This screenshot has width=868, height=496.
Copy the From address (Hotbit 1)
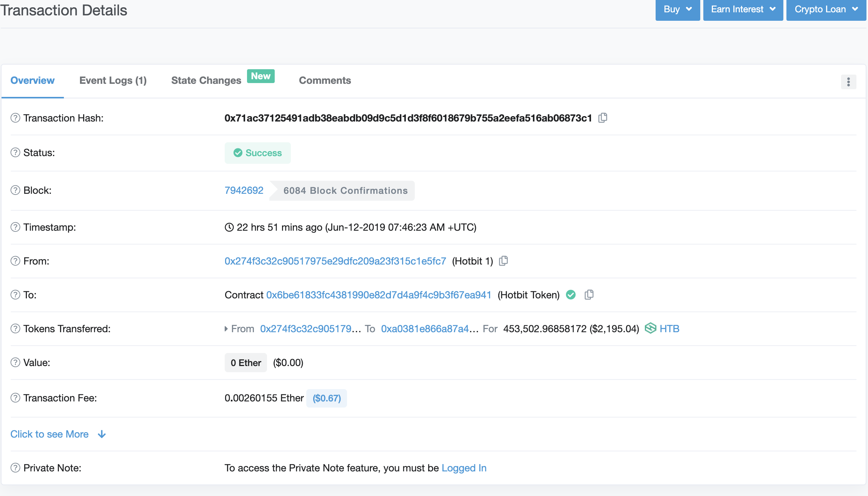[503, 261]
